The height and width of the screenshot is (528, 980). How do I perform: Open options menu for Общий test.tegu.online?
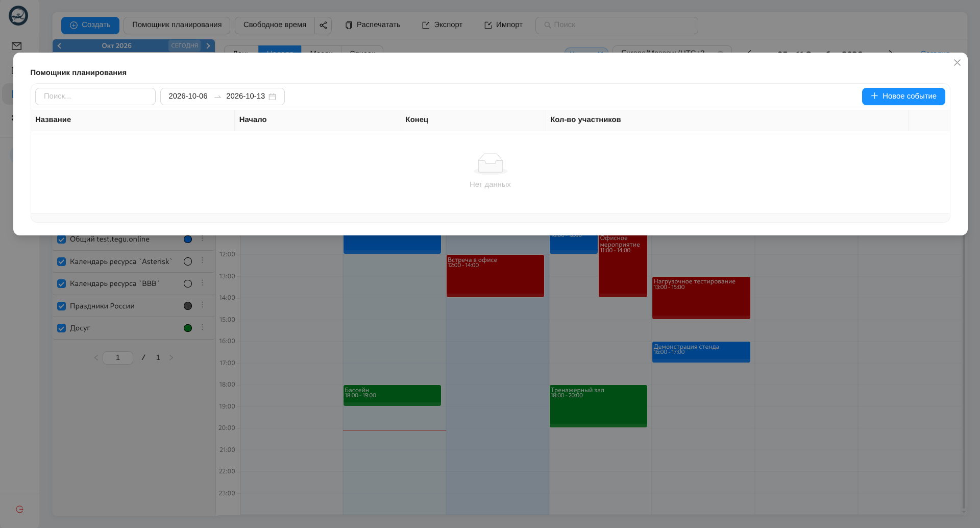click(202, 239)
